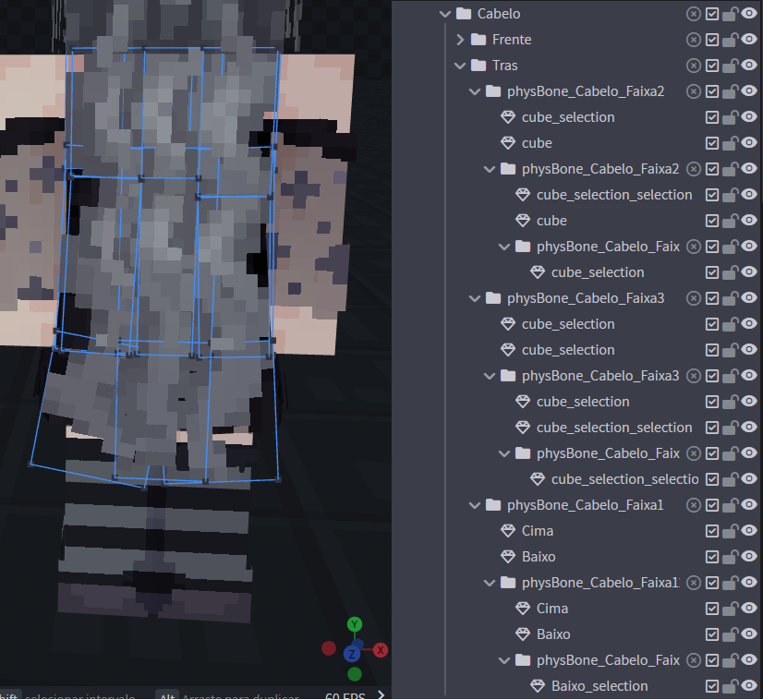Hide Baixo_selection cube with eye icon
Image resolution: width=763 pixels, height=700 pixels.
point(749,685)
